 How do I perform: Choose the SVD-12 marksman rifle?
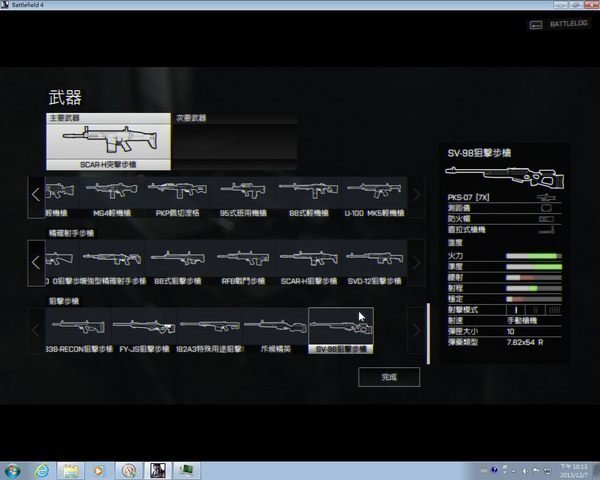pyautogui.click(x=374, y=261)
